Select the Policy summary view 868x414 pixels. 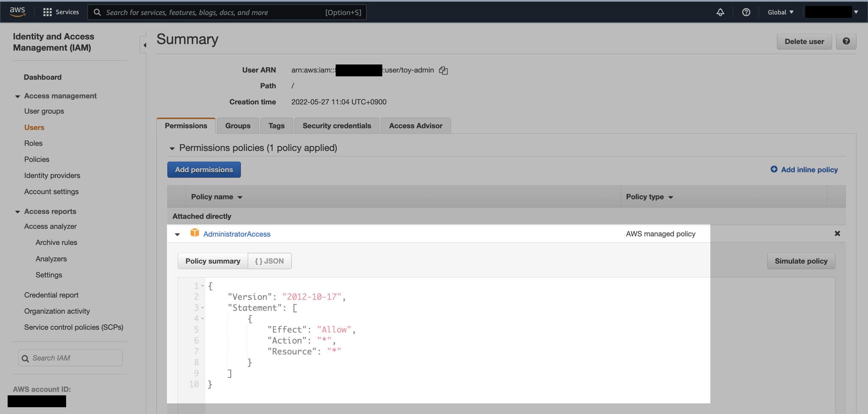[213, 261]
